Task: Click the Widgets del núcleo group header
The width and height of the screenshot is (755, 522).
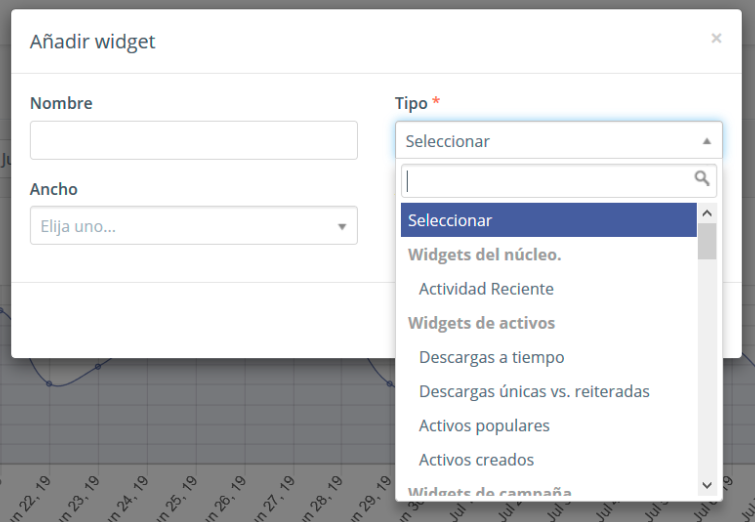Action: 484,255
